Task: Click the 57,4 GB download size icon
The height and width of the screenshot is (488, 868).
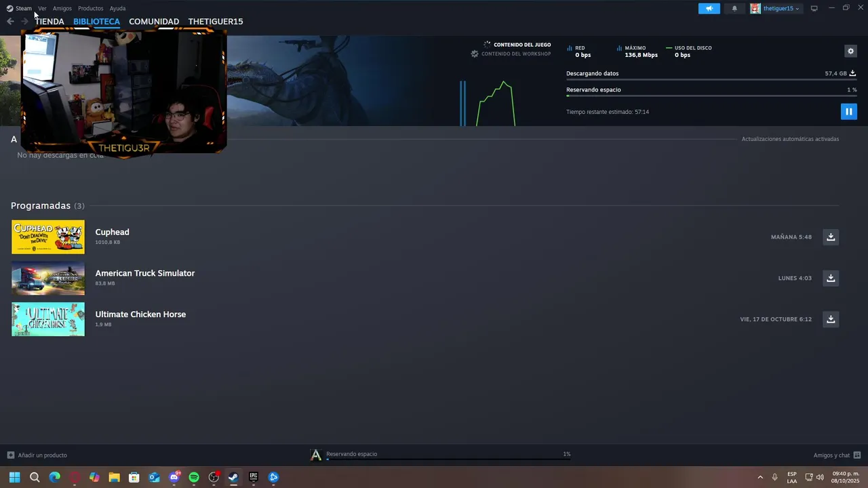Action: [x=852, y=73]
